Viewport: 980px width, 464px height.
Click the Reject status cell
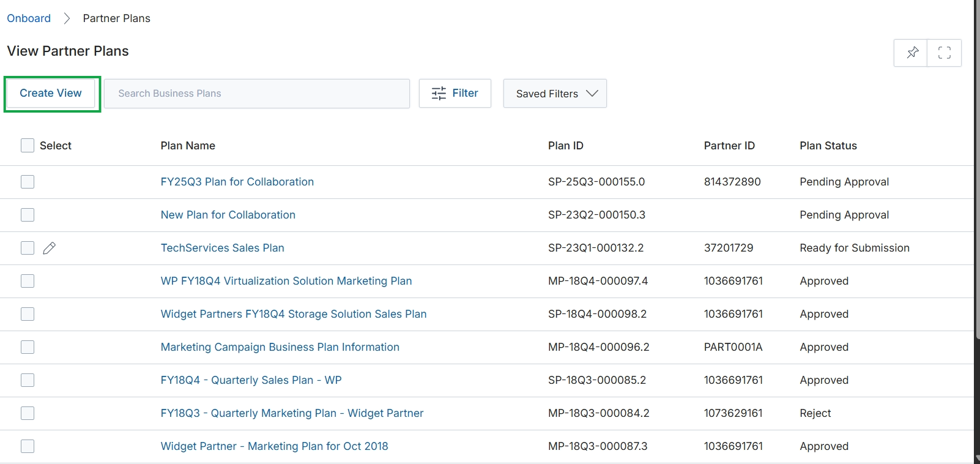[815, 413]
